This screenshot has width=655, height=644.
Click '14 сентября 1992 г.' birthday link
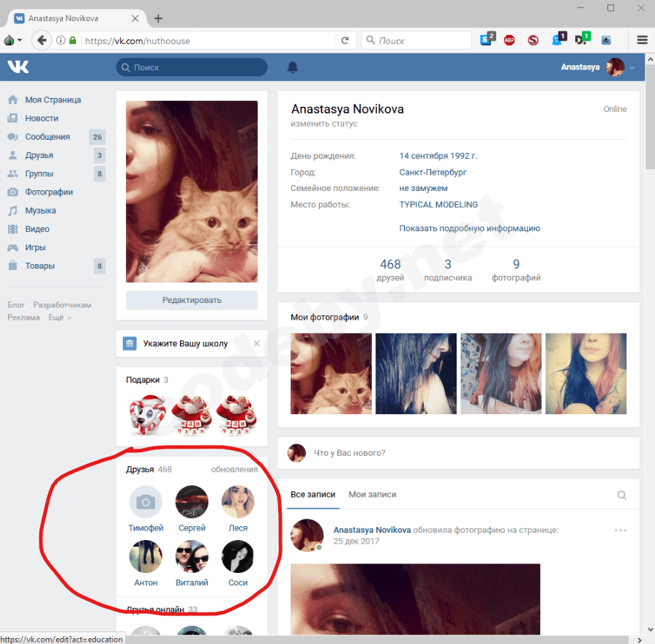438,156
